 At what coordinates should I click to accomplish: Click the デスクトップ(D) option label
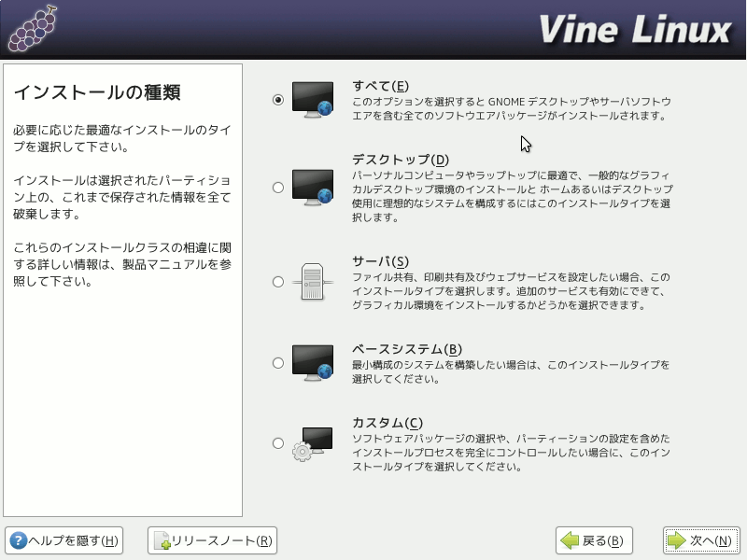click(401, 160)
